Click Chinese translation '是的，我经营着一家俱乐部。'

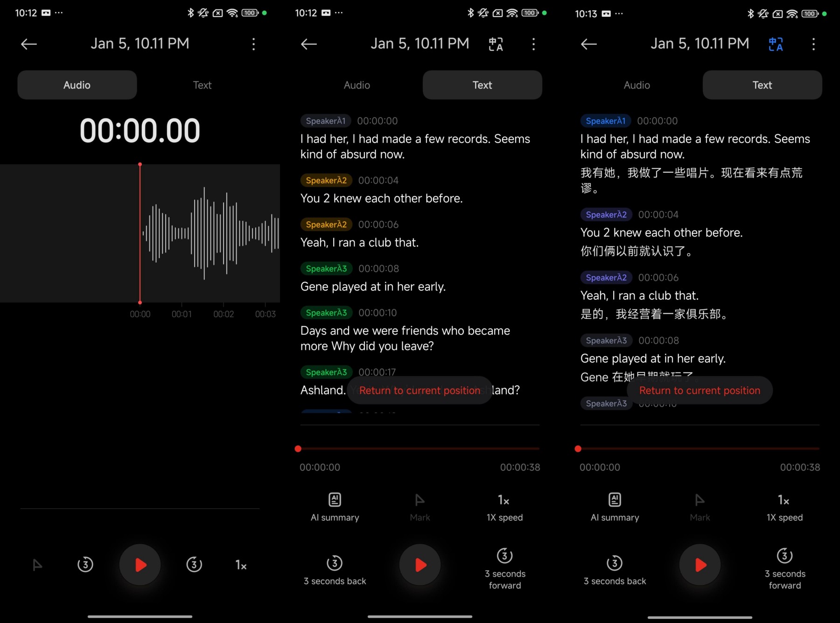click(x=655, y=314)
